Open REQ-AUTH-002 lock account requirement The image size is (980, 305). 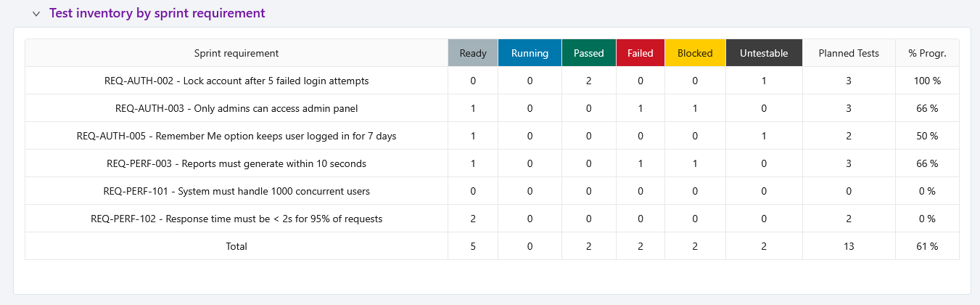click(236, 81)
